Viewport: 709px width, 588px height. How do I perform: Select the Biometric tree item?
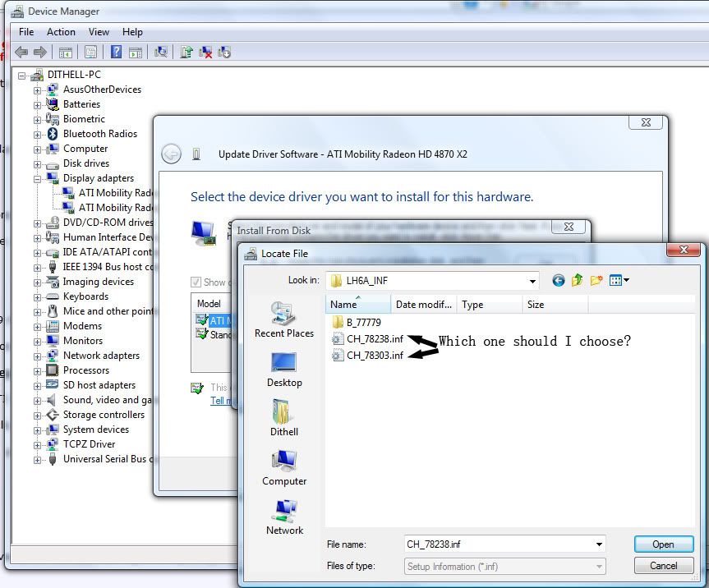point(84,119)
